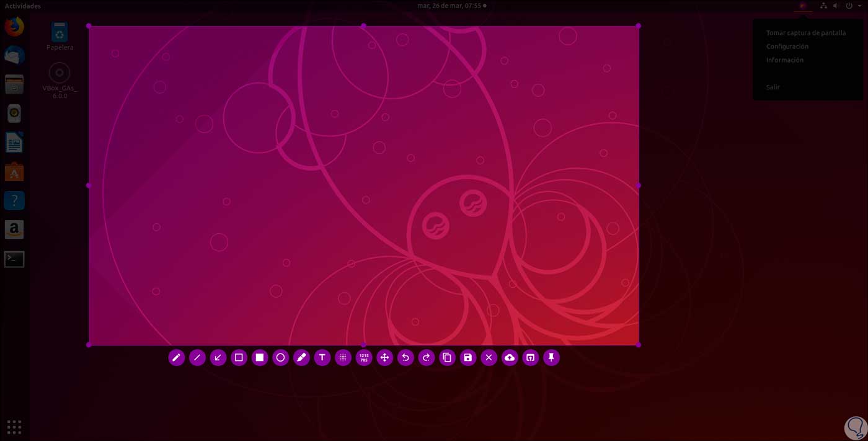The width and height of the screenshot is (868, 441).
Task: Open Información from the tray menu
Action: (785, 60)
